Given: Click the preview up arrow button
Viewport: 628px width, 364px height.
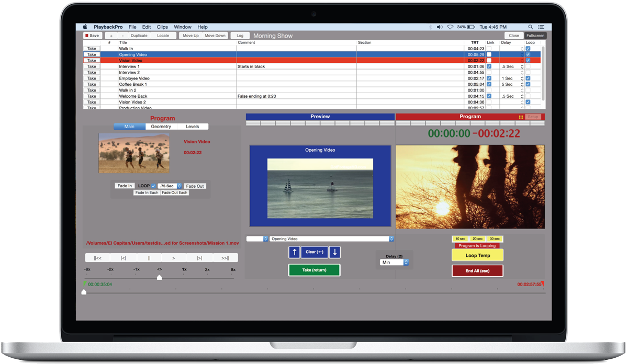Looking at the screenshot, I should (x=294, y=252).
